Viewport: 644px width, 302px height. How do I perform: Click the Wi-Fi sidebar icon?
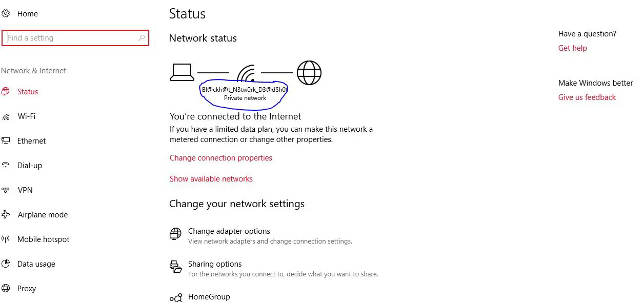point(6,116)
